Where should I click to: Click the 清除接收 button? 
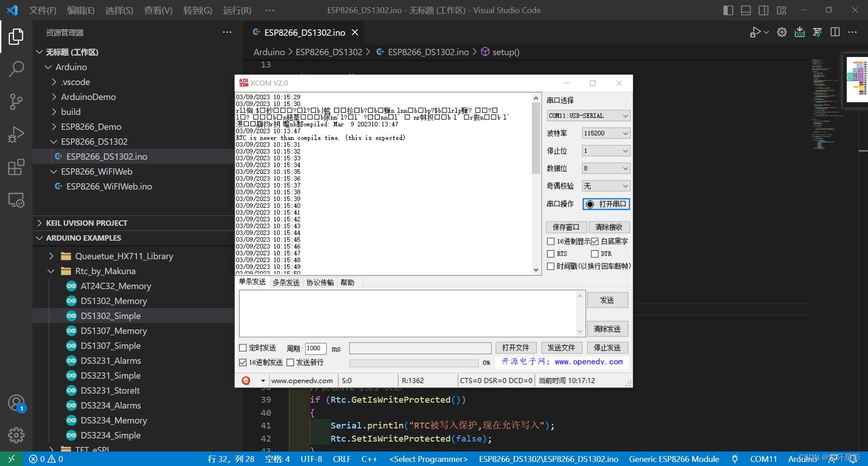[609, 227]
